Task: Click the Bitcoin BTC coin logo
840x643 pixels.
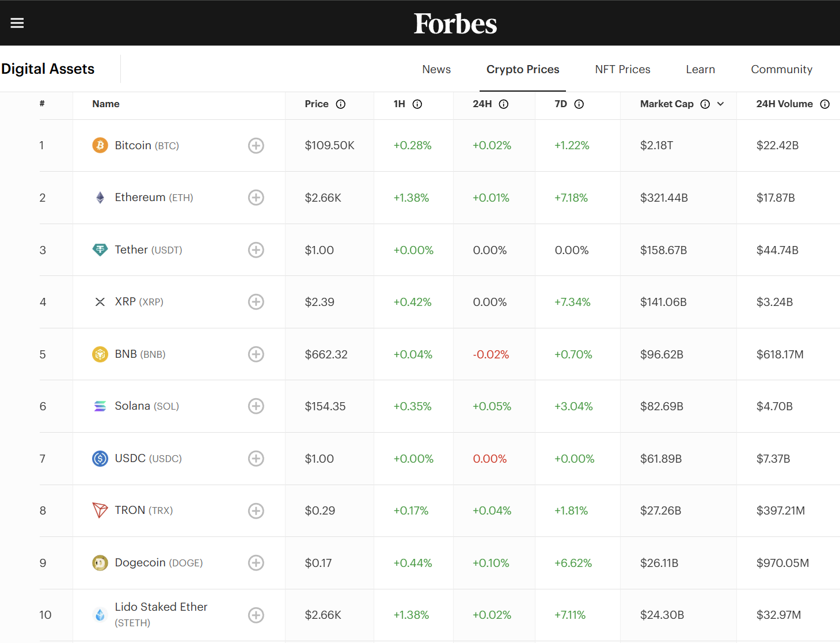Action: click(x=100, y=145)
